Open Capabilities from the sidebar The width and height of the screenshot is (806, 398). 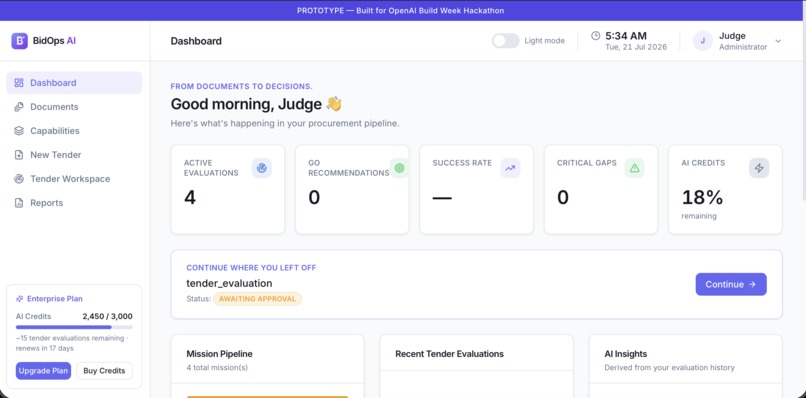click(74, 131)
